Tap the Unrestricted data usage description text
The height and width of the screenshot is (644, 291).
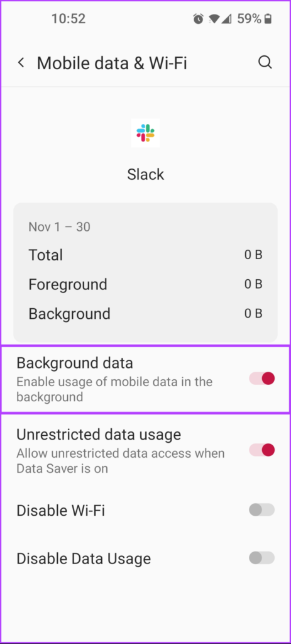click(x=121, y=461)
